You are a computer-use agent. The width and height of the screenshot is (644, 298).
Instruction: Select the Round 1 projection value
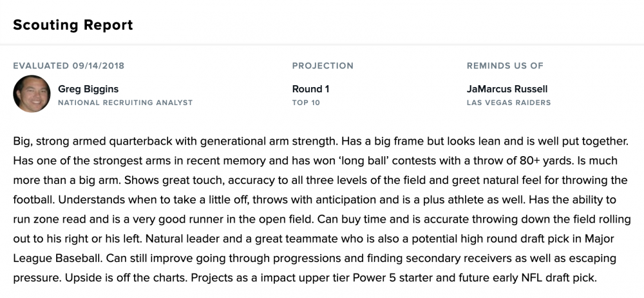[310, 89]
